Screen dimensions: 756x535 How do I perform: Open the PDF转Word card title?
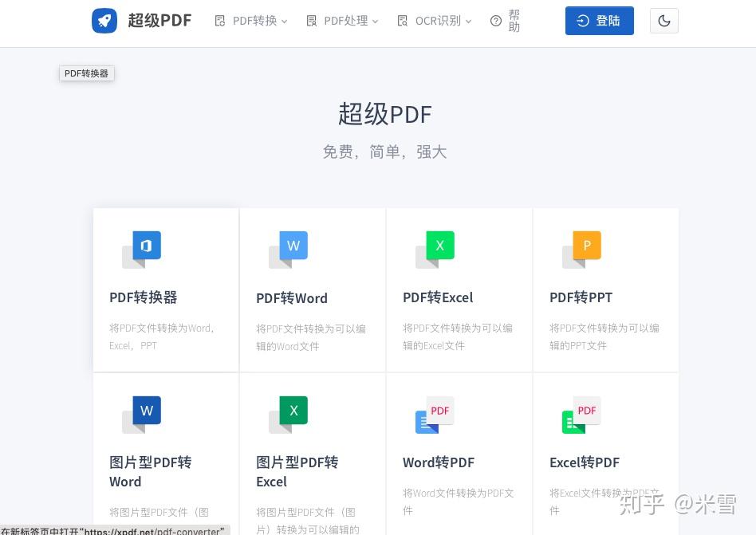pos(292,298)
